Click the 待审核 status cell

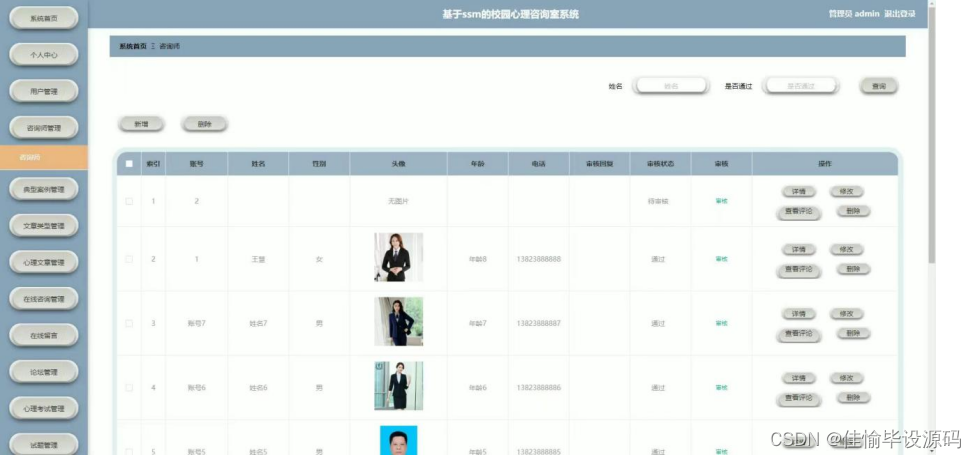[x=658, y=201]
